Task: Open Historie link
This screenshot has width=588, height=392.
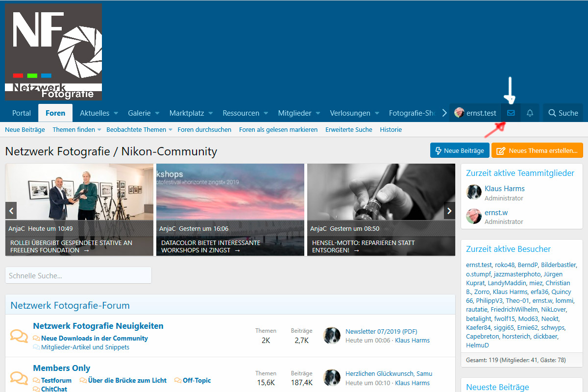Action: [391, 130]
